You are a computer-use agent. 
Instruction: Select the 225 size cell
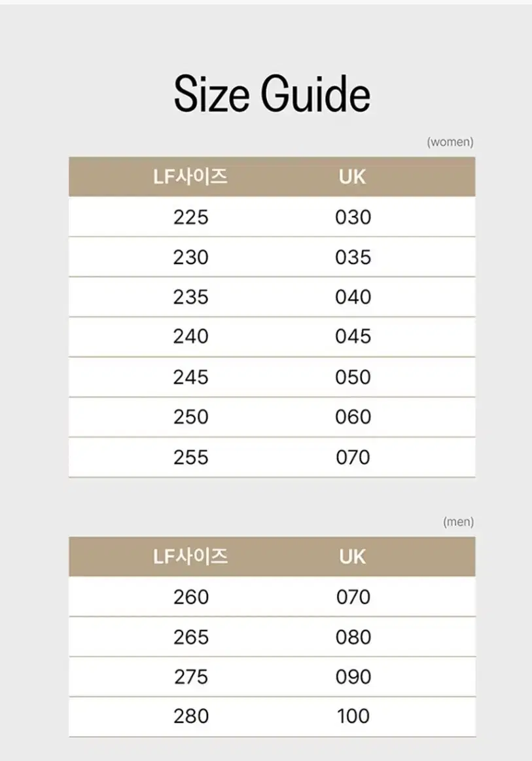pyautogui.click(x=190, y=217)
